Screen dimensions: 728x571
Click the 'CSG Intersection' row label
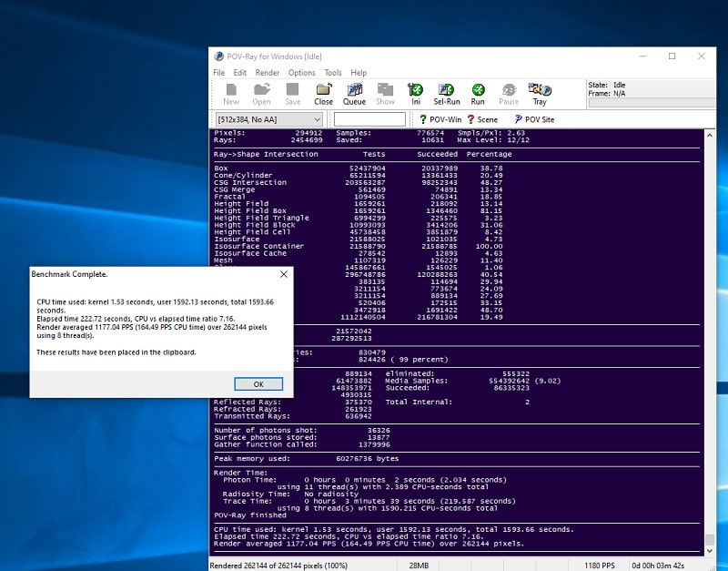(x=250, y=182)
